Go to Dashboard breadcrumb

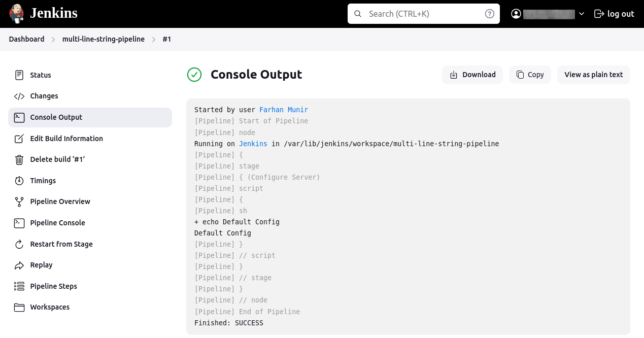(x=26, y=39)
